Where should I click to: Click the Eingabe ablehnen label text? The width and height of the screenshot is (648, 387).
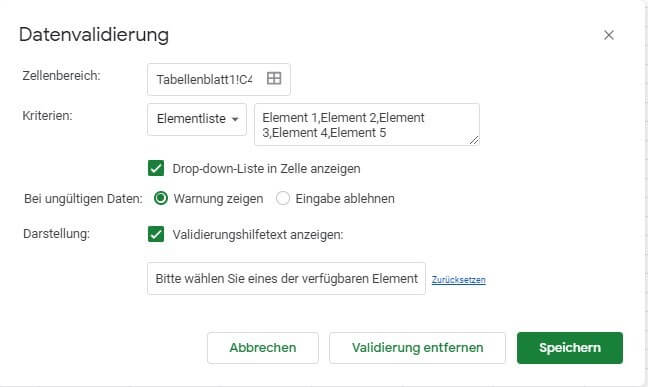345,198
